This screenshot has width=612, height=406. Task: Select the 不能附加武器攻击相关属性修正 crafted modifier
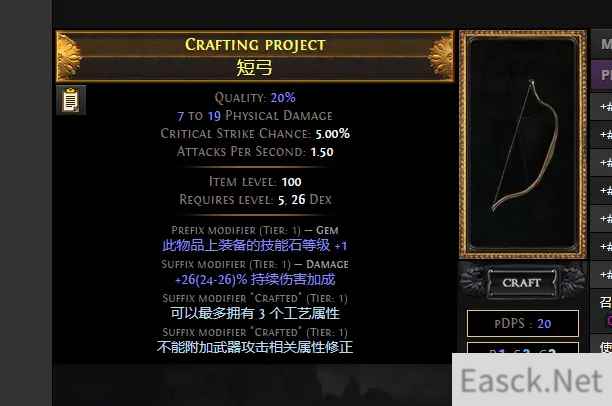pos(255,347)
